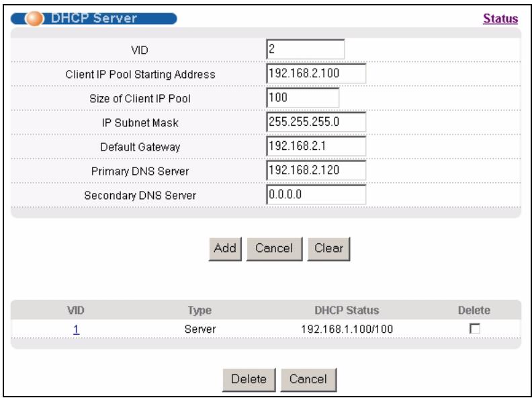Click the Type column header
This screenshot has width=532, height=398.
click(x=200, y=310)
